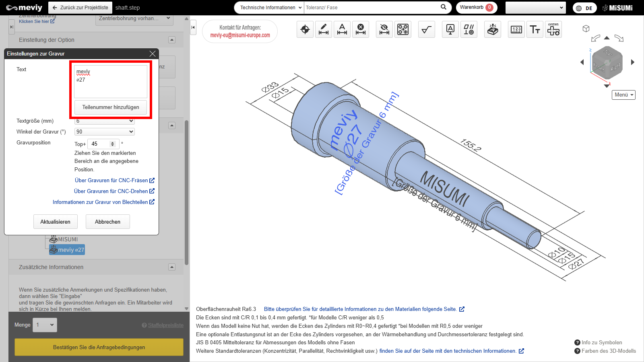Click the Top face of view cube

click(608, 53)
